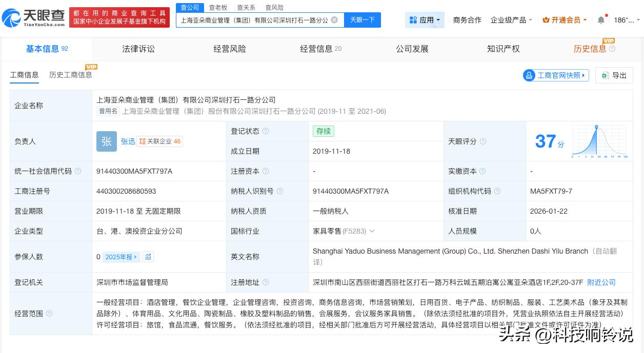
Task: Click help icon next to 统一社会信用代码
Action: click(x=78, y=171)
